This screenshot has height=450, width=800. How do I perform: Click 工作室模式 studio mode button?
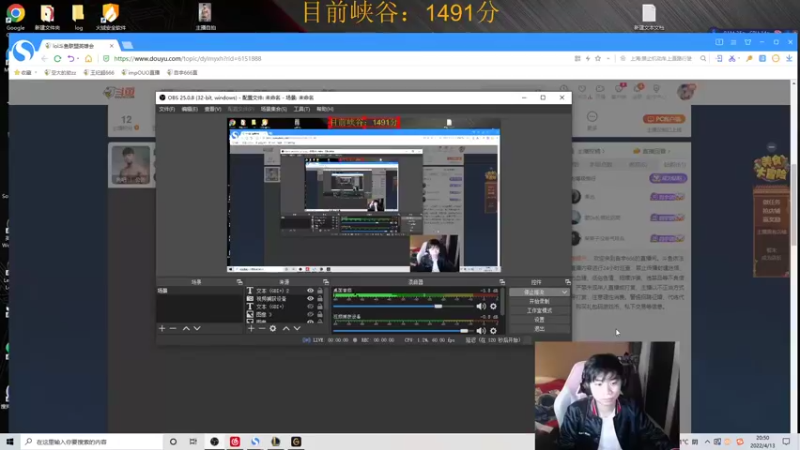click(x=539, y=311)
